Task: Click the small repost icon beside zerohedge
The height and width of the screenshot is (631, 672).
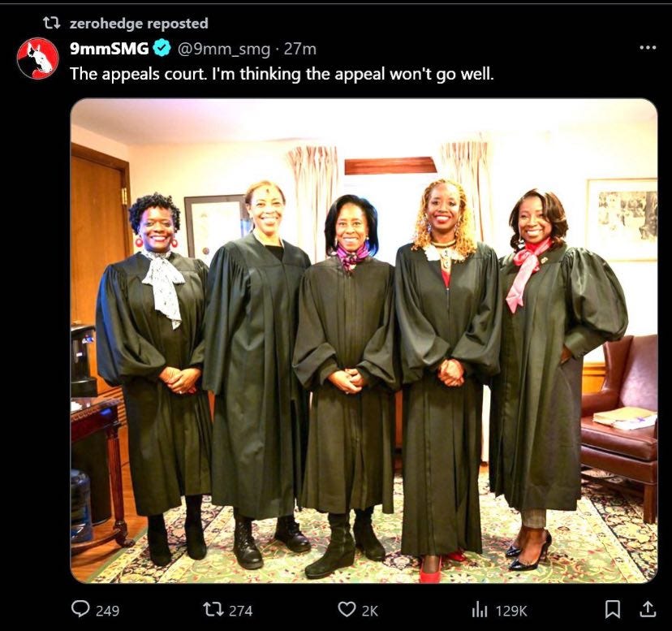Action: 52,23
